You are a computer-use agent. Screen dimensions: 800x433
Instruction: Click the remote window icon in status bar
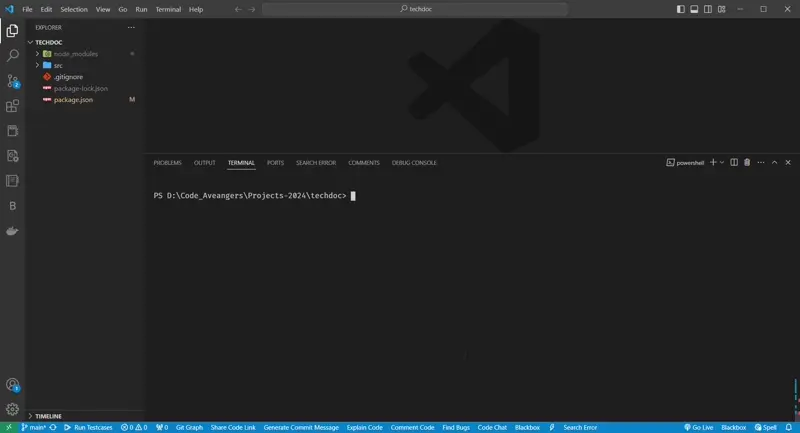tap(9, 427)
